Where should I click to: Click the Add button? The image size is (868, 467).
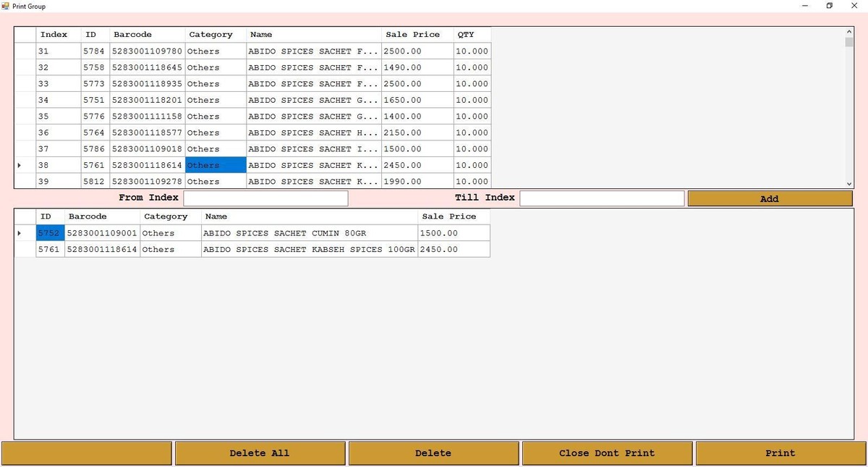click(770, 198)
